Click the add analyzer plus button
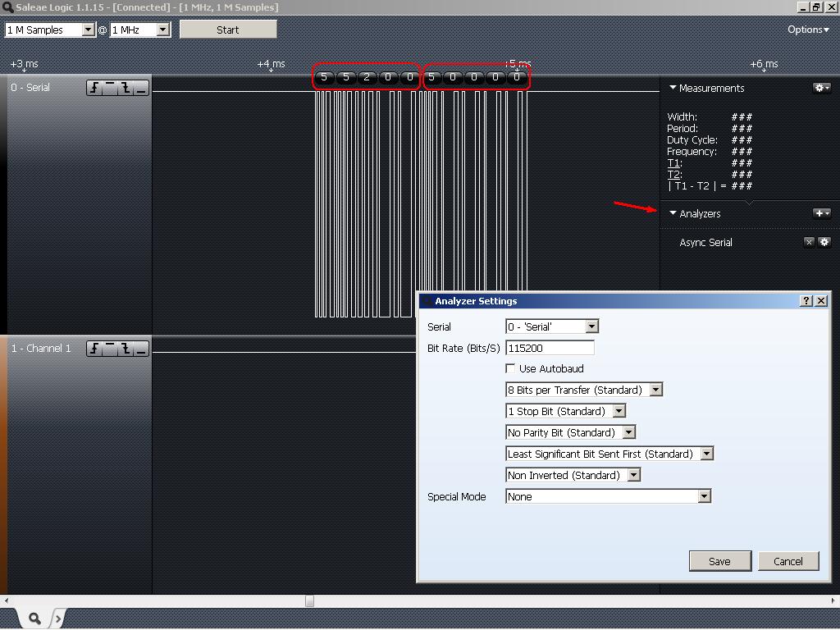This screenshot has height=630, width=840. tap(821, 213)
